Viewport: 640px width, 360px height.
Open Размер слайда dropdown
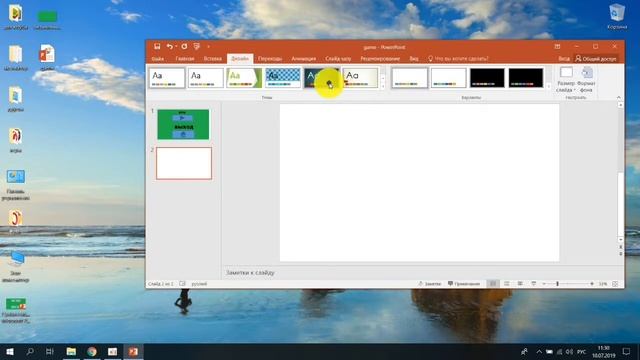pyautogui.click(x=566, y=80)
